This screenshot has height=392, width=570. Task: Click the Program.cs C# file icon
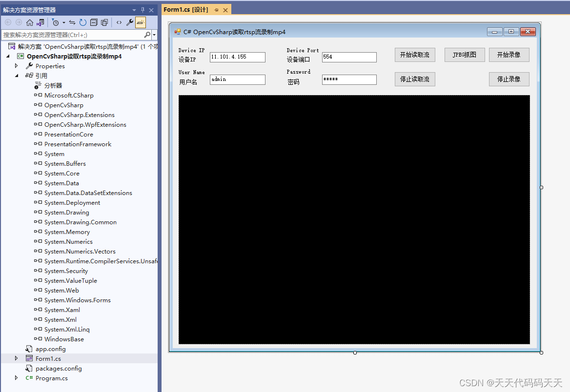click(29, 378)
